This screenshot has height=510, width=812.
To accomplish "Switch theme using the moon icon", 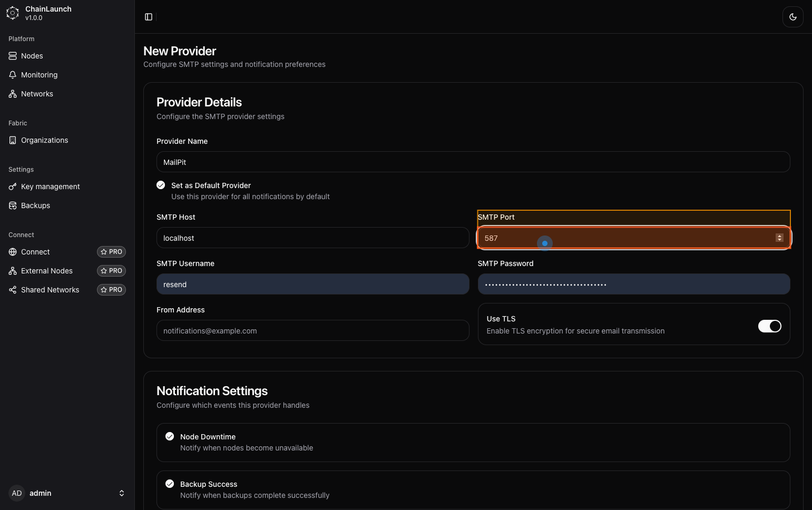I will click(793, 17).
